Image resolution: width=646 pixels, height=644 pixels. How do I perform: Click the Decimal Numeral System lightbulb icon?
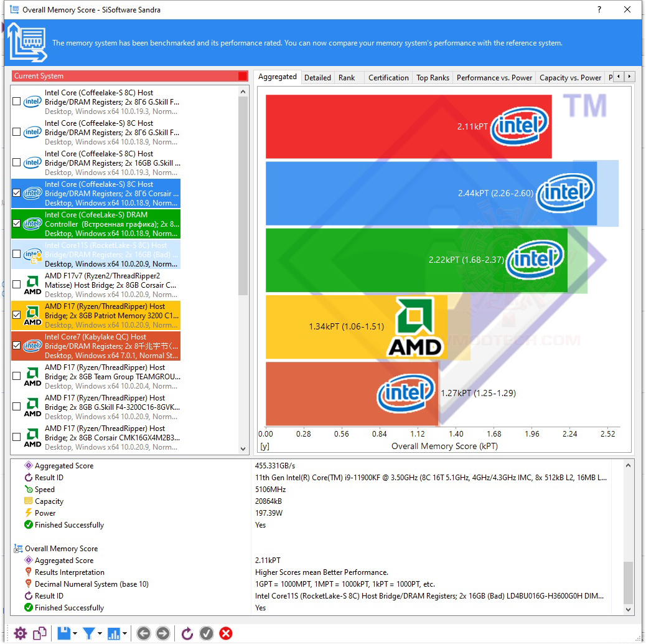[29, 584]
